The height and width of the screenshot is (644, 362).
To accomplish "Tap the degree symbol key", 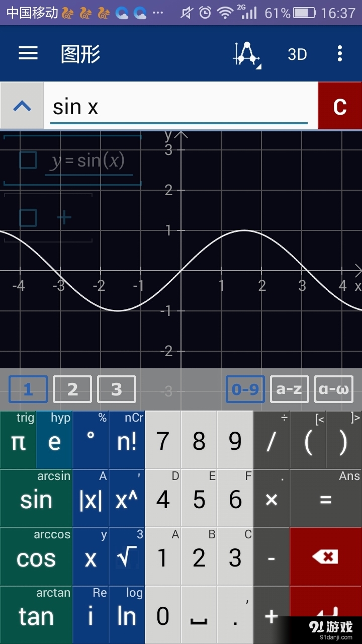I will pyautogui.click(x=90, y=440).
